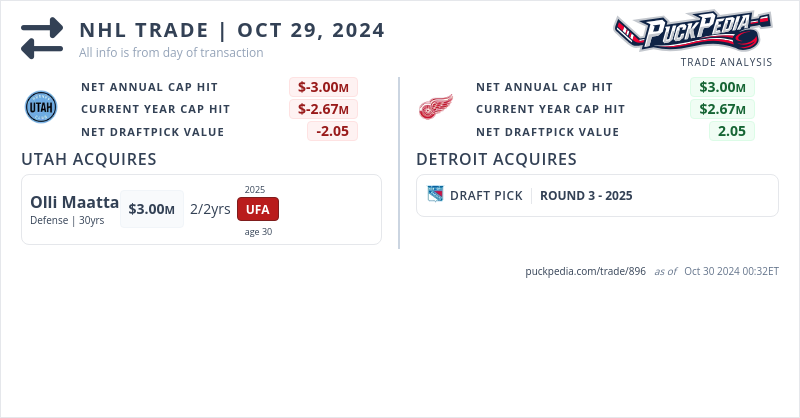This screenshot has width=800, height=418.
Task: Click the Olli Maatta player name
Action: click(x=75, y=202)
